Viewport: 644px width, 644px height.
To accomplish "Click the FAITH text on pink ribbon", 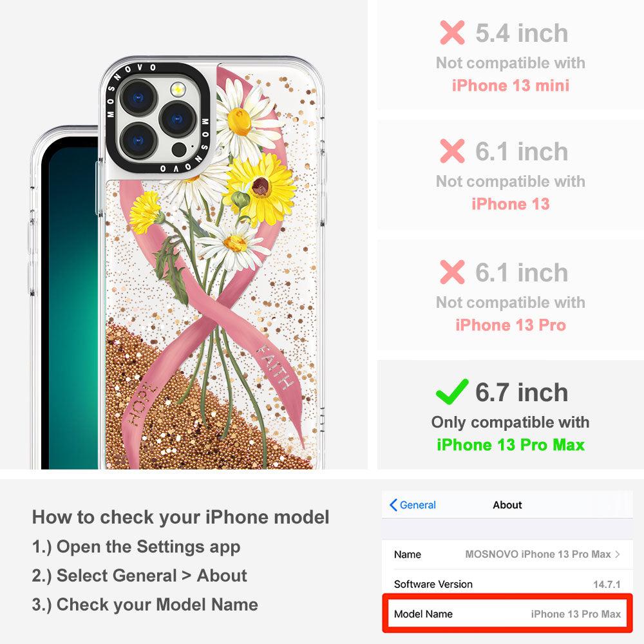I will (x=276, y=366).
